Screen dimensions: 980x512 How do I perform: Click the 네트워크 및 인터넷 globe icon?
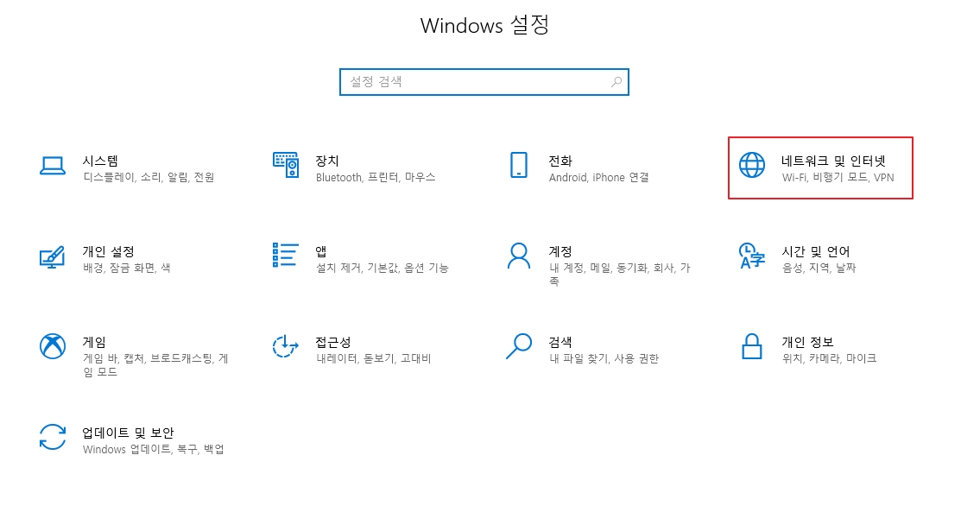point(752,165)
